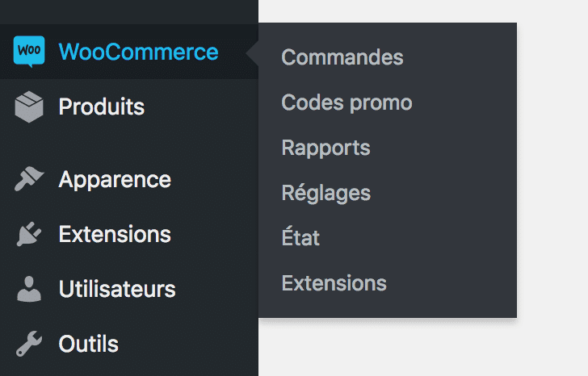Open the Outils sidebar text
Image resolution: width=588 pixels, height=376 pixels.
pos(89,344)
